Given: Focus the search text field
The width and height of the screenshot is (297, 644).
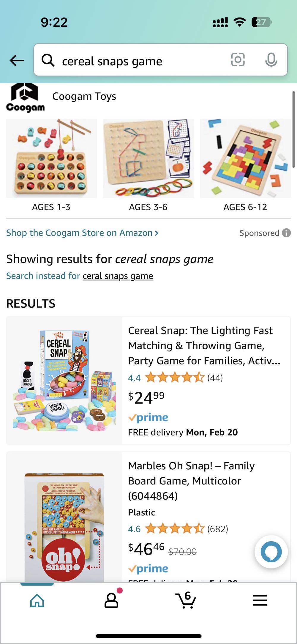Looking at the screenshot, I should [140, 61].
